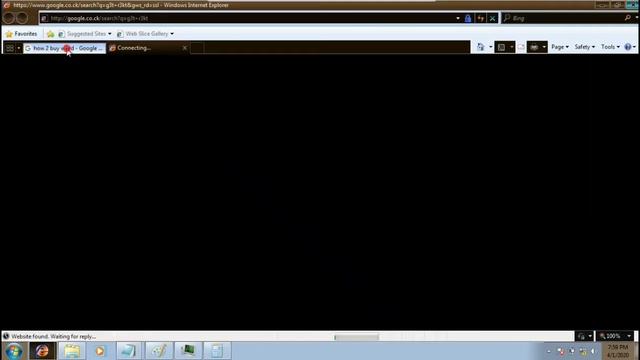Image resolution: width=640 pixels, height=360 pixels.
Task: Click the computer monitor taskbar icon
Action: tap(188, 351)
